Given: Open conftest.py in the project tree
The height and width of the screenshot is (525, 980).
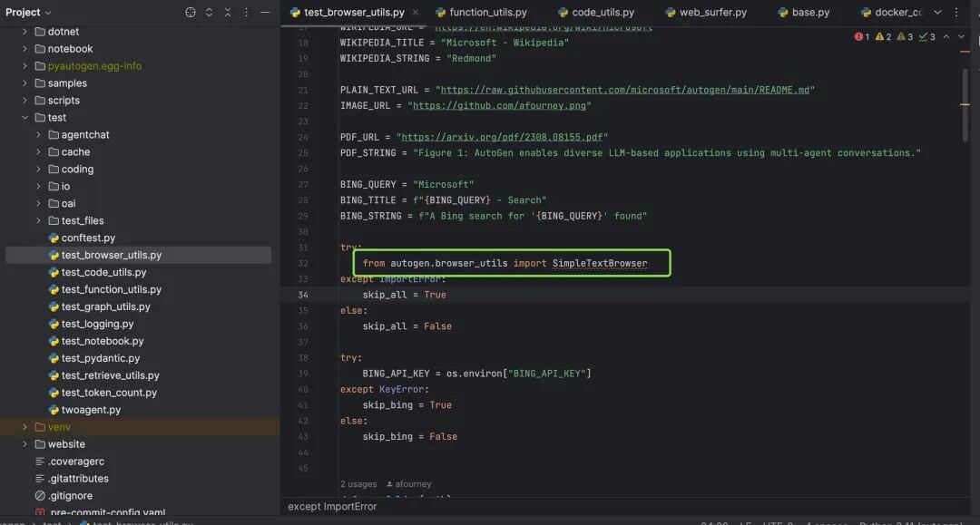Looking at the screenshot, I should pyautogui.click(x=88, y=238).
